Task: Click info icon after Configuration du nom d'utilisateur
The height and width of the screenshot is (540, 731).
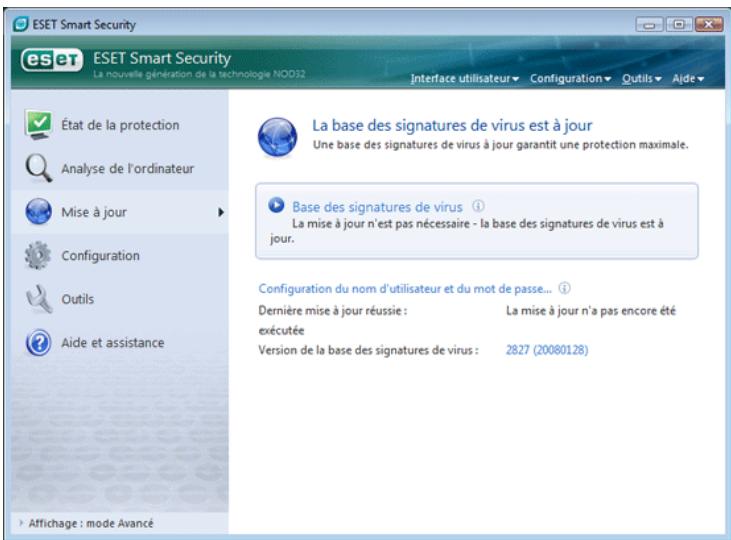Action: pos(564,288)
